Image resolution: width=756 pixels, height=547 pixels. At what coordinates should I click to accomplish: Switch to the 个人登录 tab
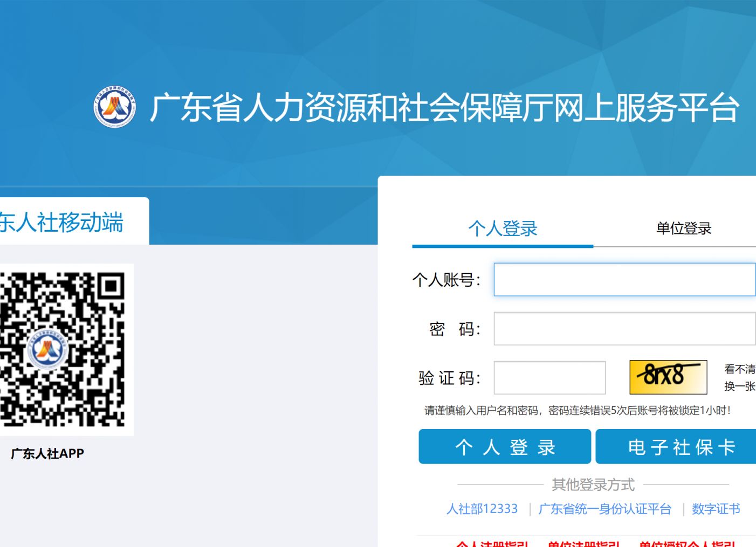[503, 229]
